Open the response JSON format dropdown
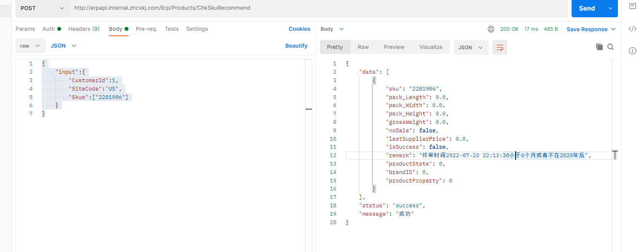Image resolution: width=644 pixels, height=252 pixels. 471,47
